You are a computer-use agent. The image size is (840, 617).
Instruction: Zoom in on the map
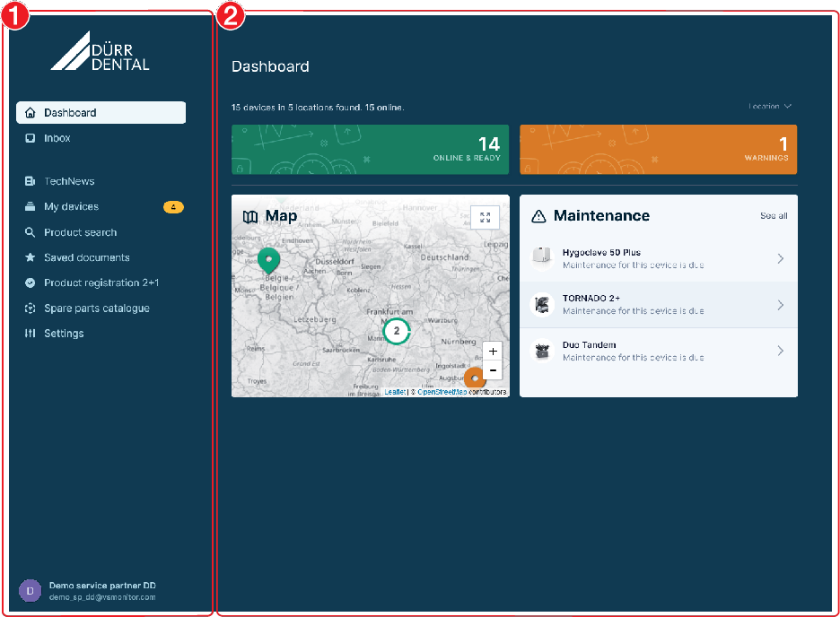coord(493,352)
